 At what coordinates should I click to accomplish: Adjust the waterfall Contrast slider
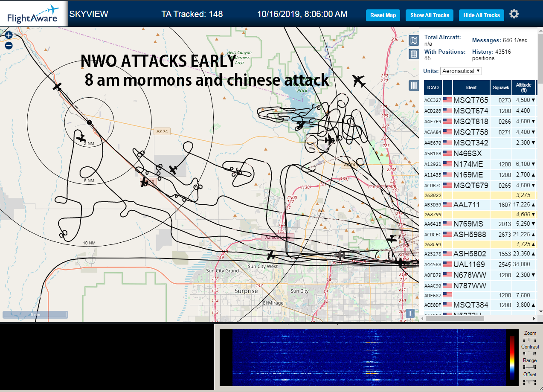pos(529,353)
